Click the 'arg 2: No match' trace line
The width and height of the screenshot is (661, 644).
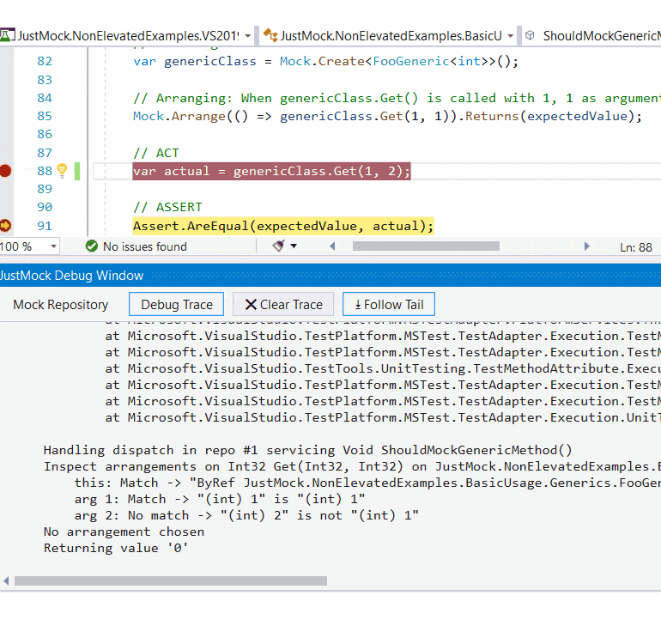coord(246,515)
